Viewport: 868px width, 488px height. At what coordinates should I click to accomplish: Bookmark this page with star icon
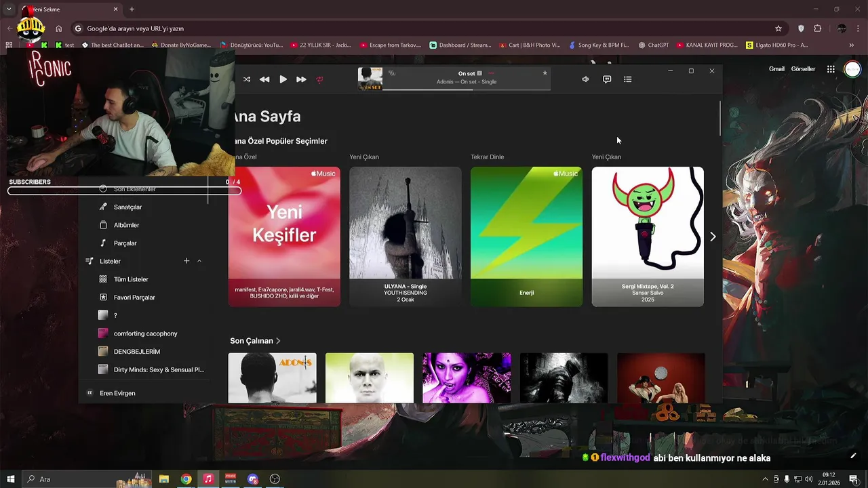click(778, 28)
